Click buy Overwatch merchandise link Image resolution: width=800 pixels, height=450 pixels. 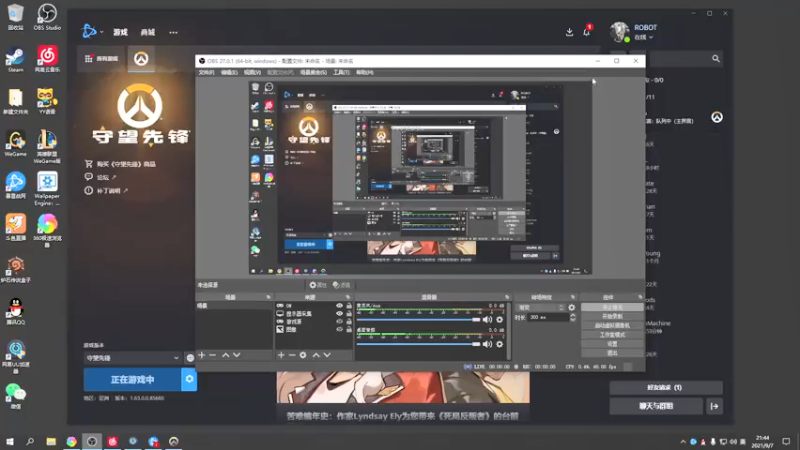120,164
